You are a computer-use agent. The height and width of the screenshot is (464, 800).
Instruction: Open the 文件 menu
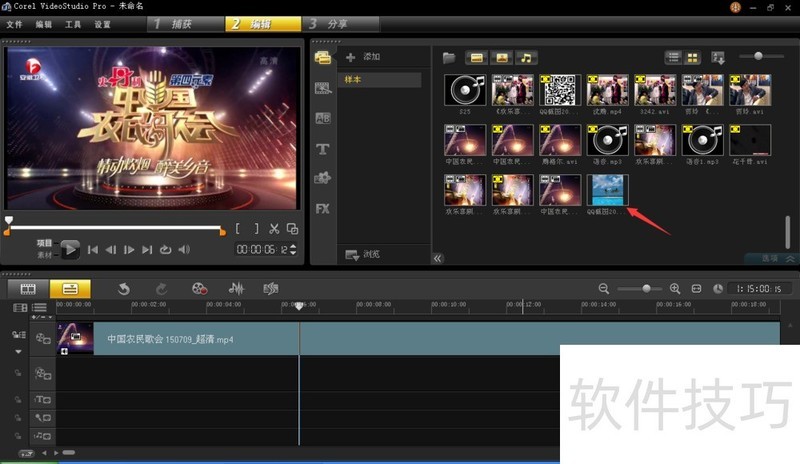[x=14, y=23]
